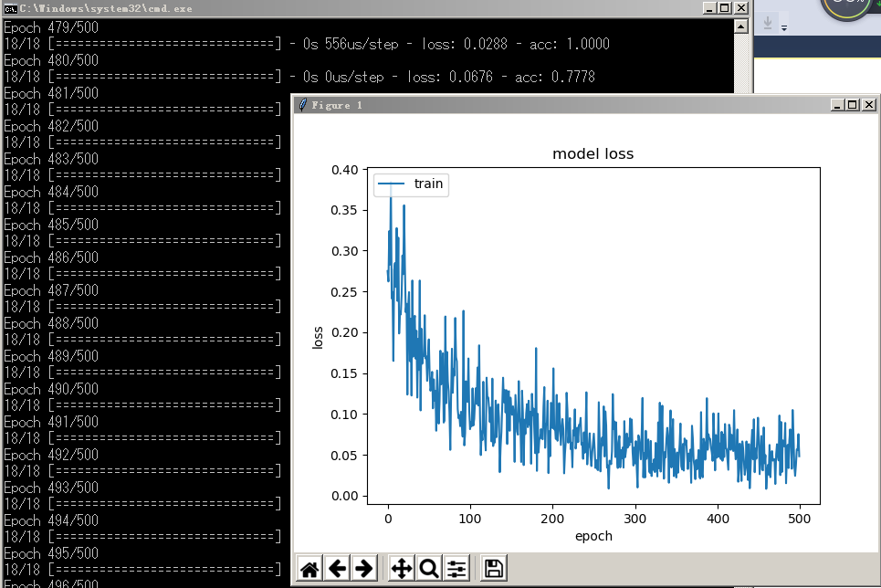Maximize the cmd.exe console window
Screen dimensions: 881x588
click(725, 8)
